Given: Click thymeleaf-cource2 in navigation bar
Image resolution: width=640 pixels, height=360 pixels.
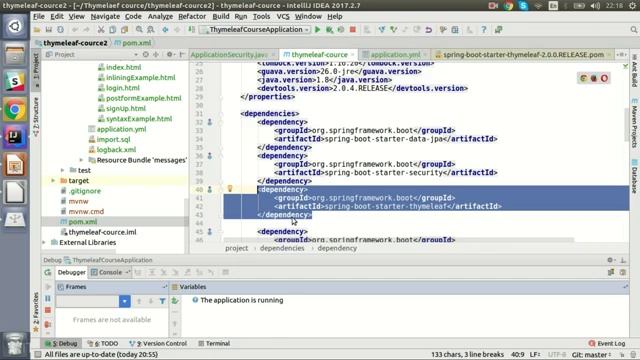Looking at the screenshot, I should tap(71, 43).
